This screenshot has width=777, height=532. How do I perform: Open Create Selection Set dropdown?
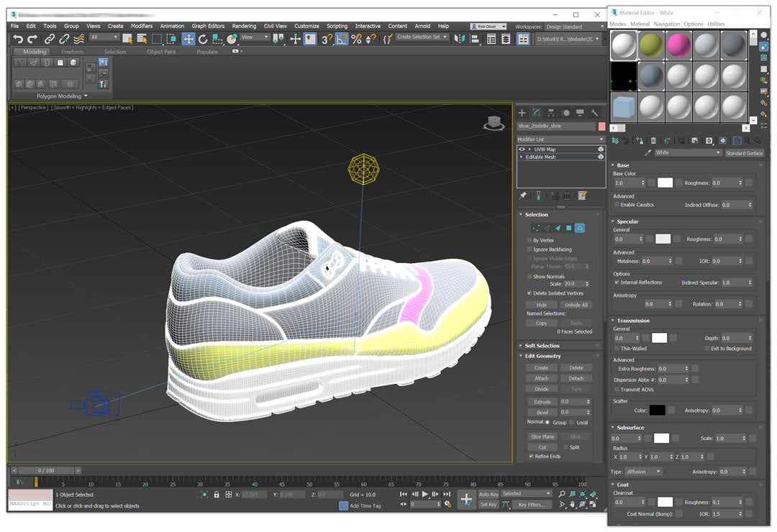[422, 37]
